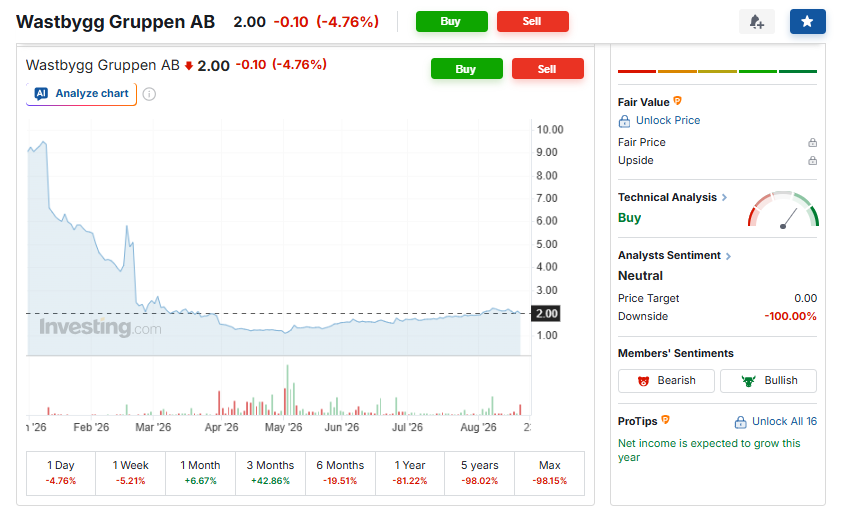Select the 1 Week range tab
Screen dimensions: 846x521
pyautogui.click(x=131, y=473)
